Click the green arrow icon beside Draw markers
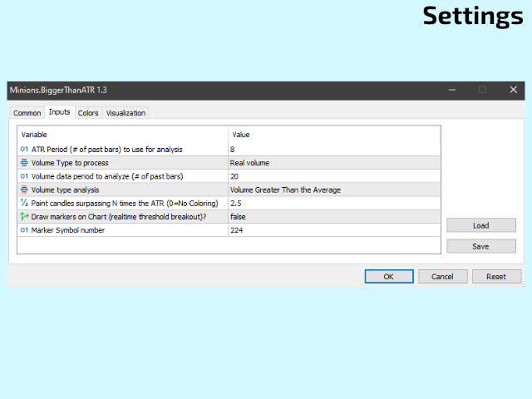This screenshot has width=532, height=399. [24, 216]
